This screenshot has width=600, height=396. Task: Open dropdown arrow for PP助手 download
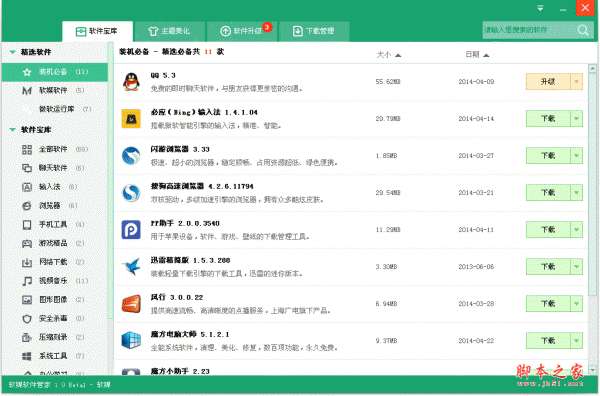tap(577, 230)
